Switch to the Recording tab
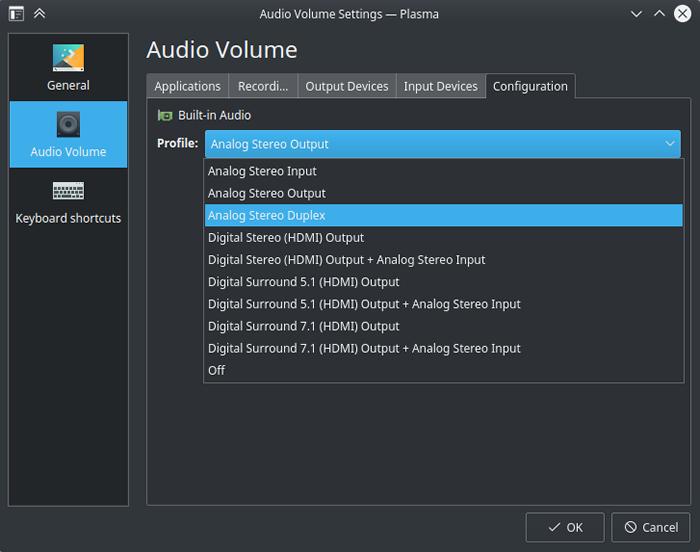Viewport: 700px width, 552px height. tap(263, 86)
